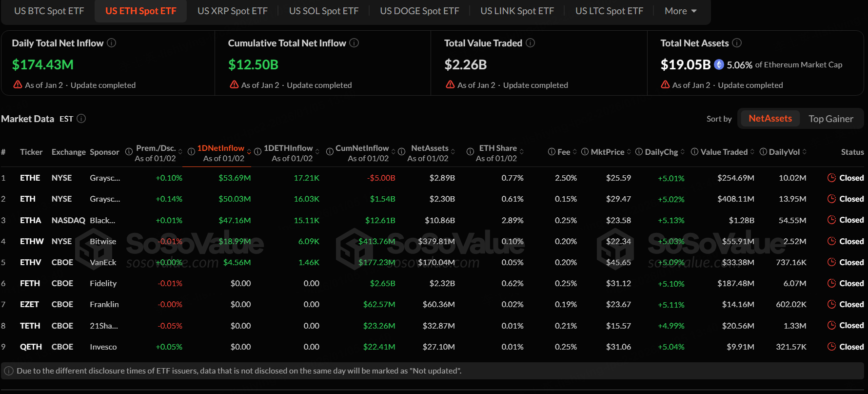Click info icon before NetAssets column header
The image size is (868, 394).
click(x=402, y=152)
